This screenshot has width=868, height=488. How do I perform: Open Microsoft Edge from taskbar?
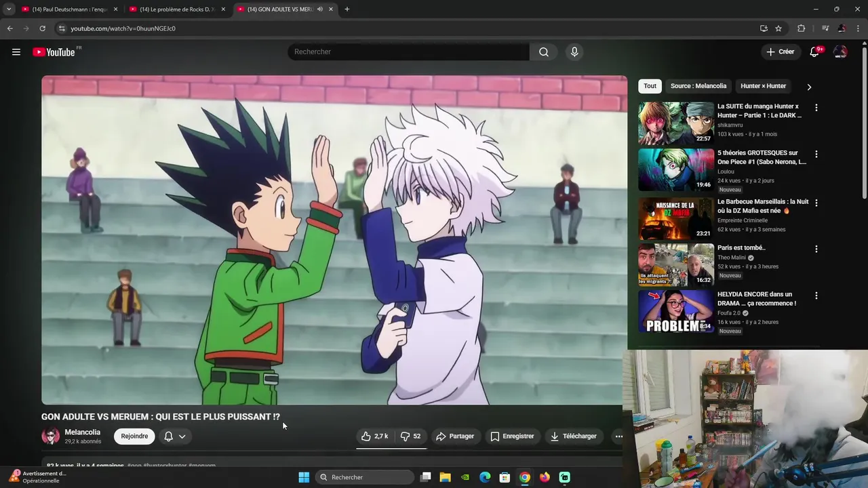click(485, 477)
